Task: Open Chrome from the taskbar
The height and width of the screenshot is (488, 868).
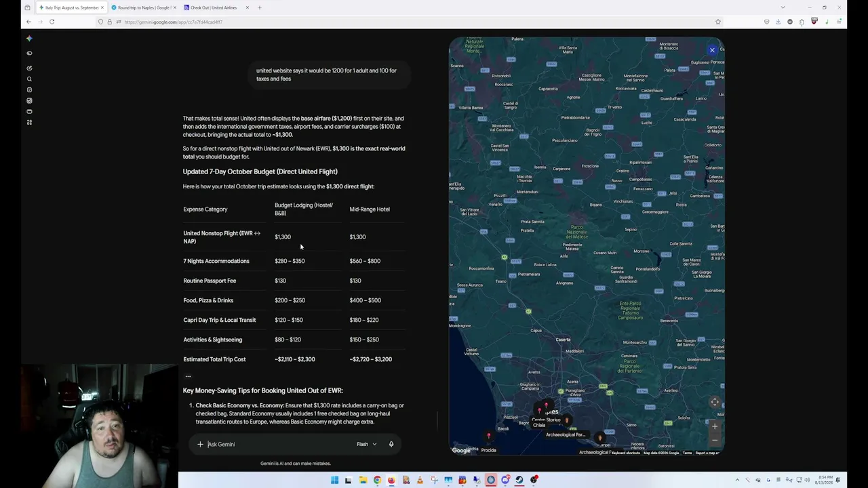Action: pos(377,480)
